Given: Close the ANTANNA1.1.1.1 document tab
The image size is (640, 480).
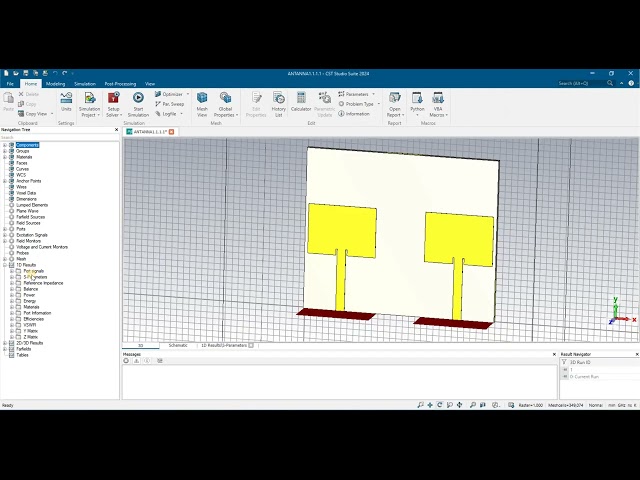Looking at the screenshot, I should pyautogui.click(x=171, y=132).
